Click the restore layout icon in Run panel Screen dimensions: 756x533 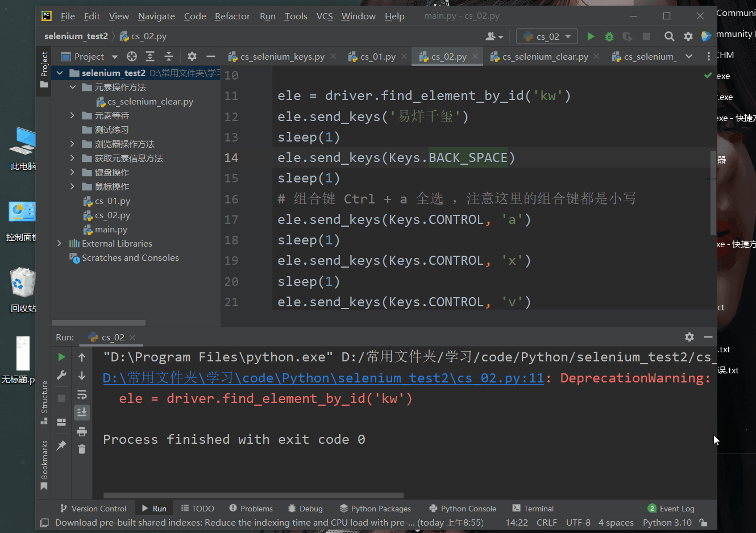61,422
